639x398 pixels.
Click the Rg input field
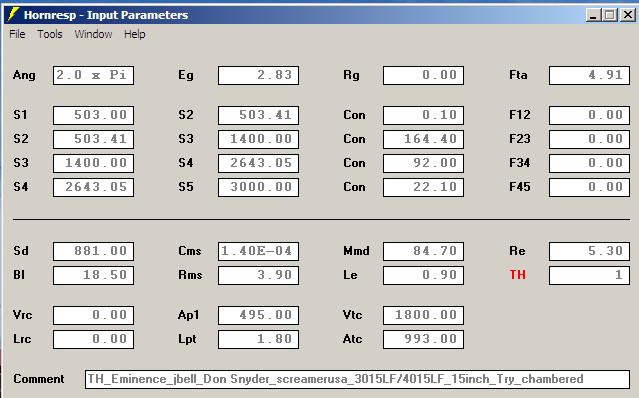coord(423,75)
